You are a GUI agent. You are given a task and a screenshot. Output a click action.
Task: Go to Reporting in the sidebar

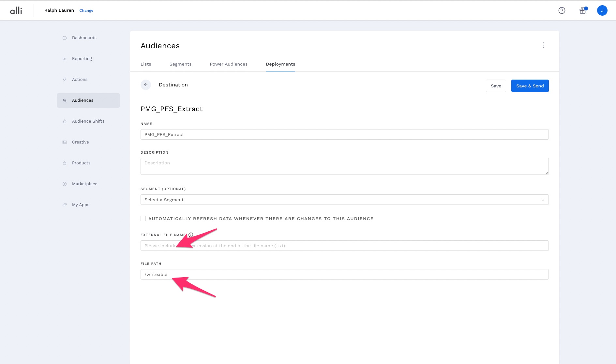[82, 59]
